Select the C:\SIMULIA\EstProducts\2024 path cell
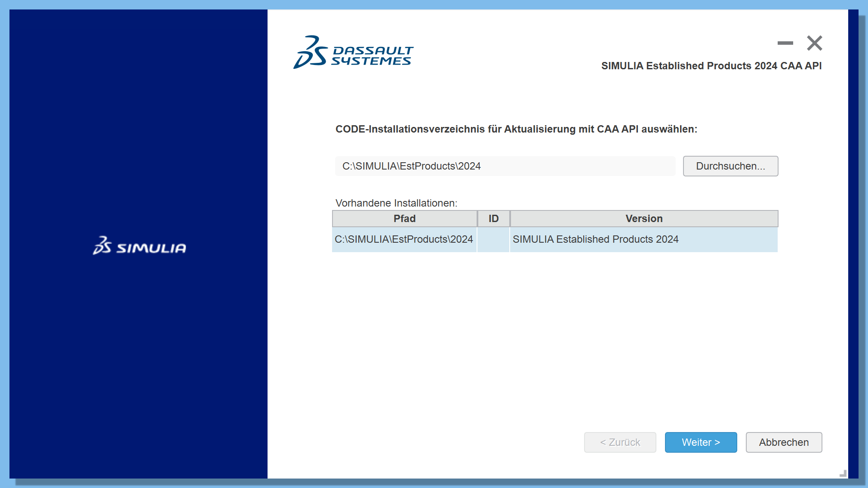868x488 pixels. pos(404,239)
